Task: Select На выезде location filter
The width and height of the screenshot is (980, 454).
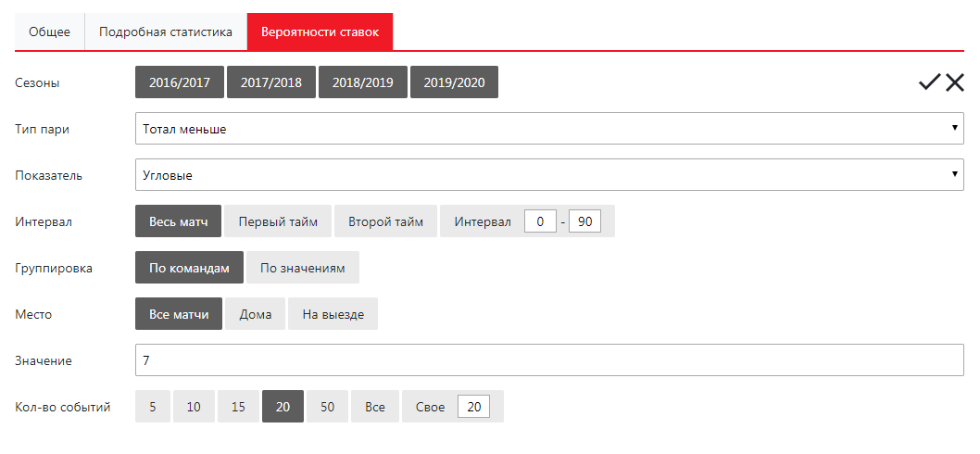Action: (333, 314)
